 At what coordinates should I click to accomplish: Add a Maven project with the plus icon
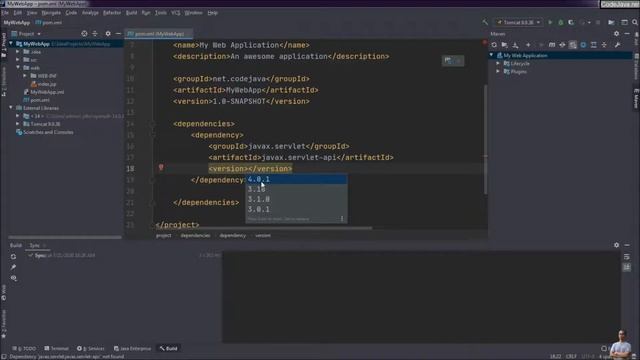528,45
